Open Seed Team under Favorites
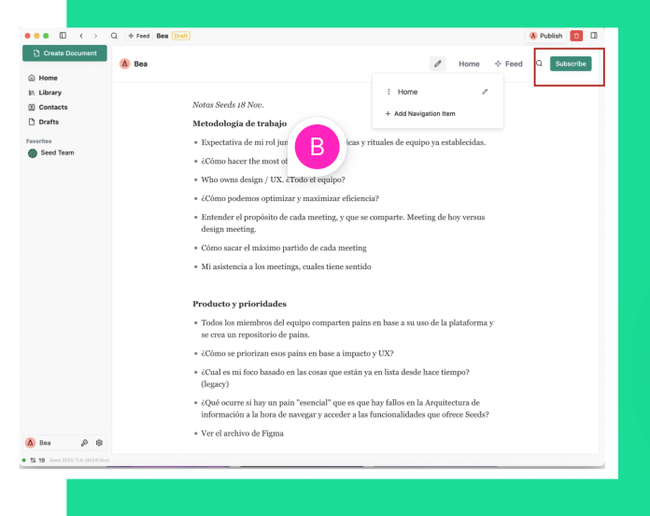 (57, 153)
